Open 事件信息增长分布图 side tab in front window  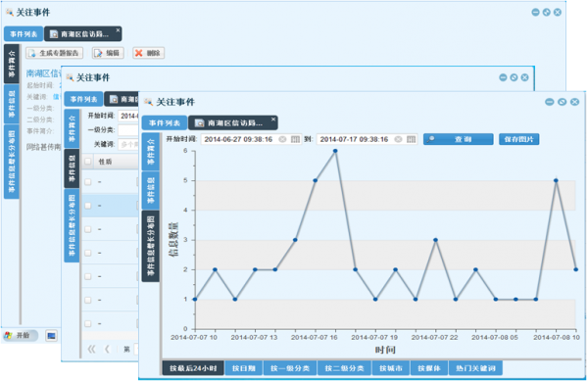[151, 246]
